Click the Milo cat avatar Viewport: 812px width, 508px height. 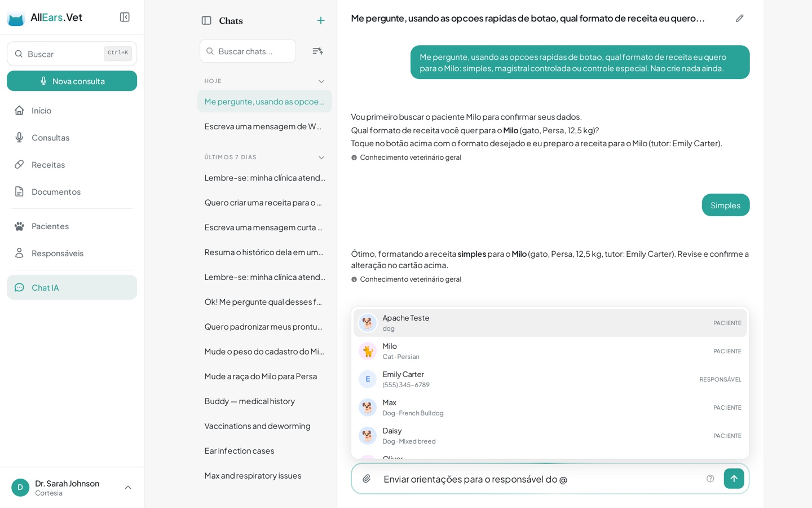[368, 351]
